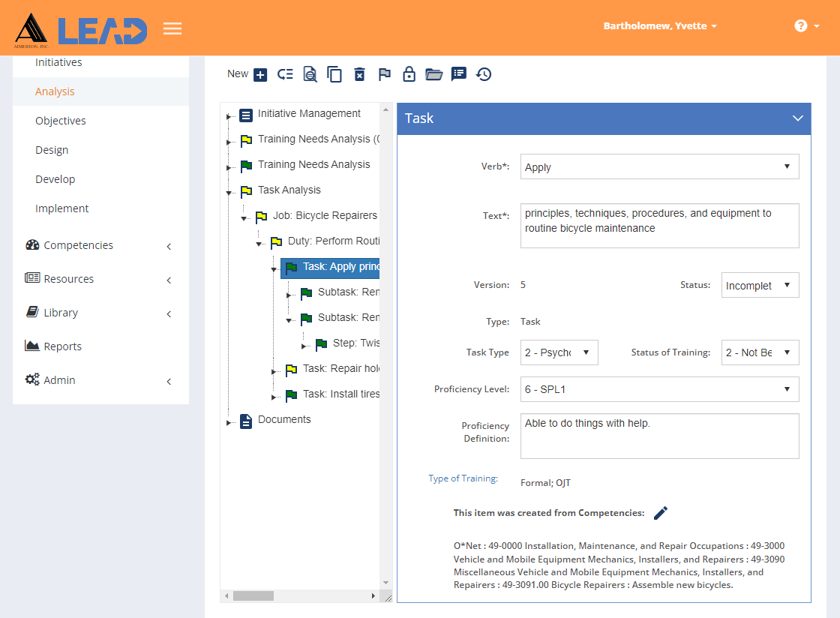Click the yellow flag beside Task Analysis
The width and height of the screenshot is (840, 618).
(246, 191)
